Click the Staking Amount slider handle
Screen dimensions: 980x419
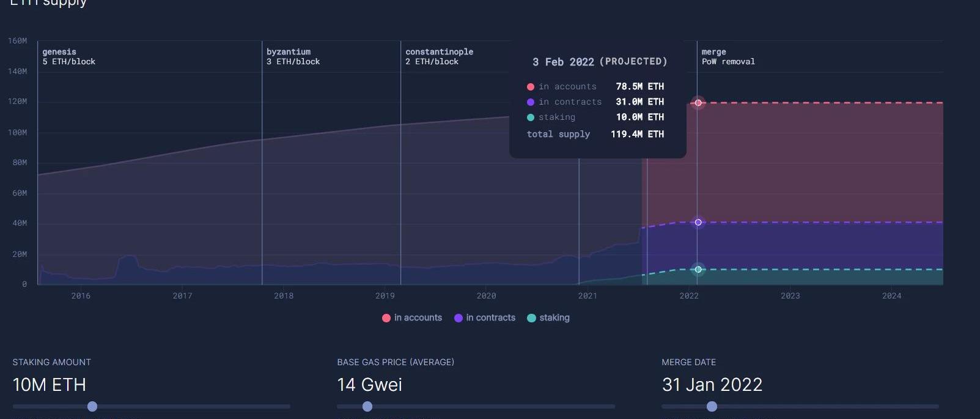click(x=92, y=406)
